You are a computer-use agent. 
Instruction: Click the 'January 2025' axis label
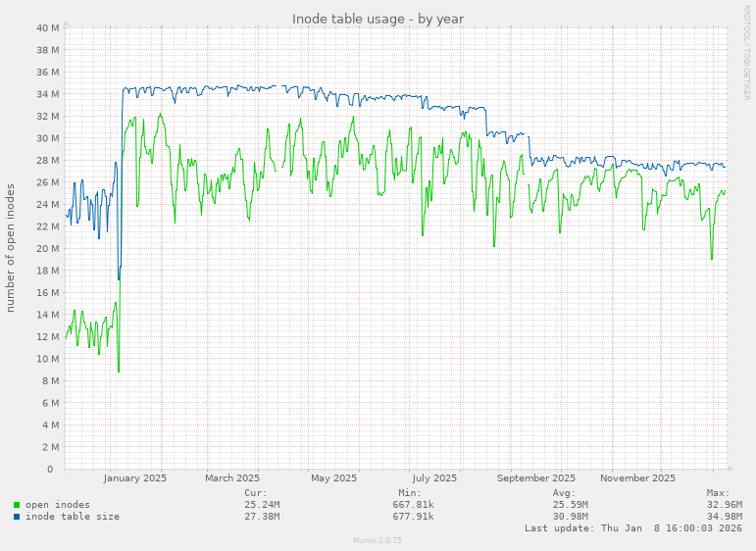(135, 478)
